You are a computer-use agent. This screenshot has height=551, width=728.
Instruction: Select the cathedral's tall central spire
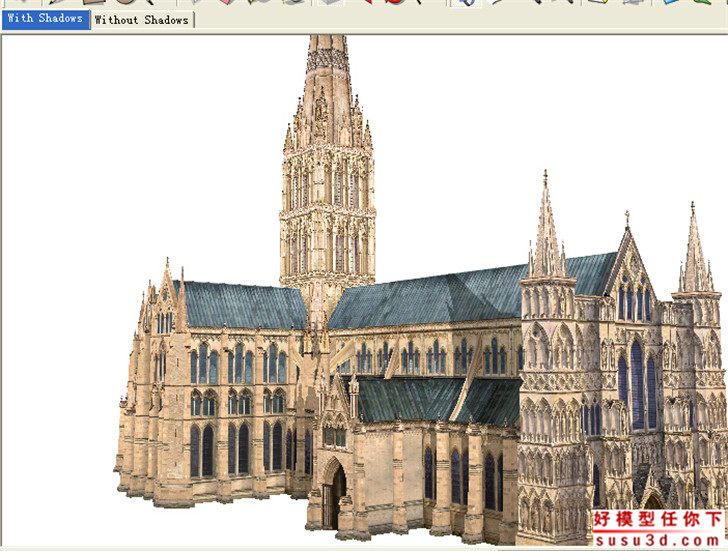coord(328,158)
